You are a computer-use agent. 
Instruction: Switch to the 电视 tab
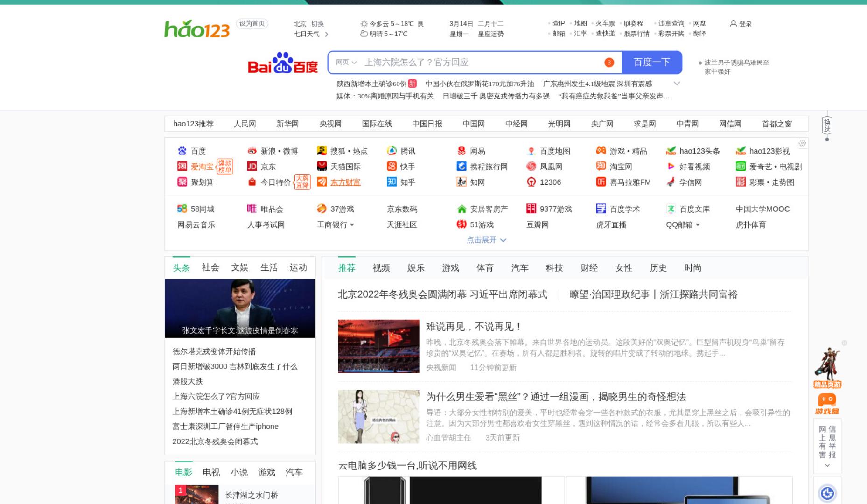211,472
